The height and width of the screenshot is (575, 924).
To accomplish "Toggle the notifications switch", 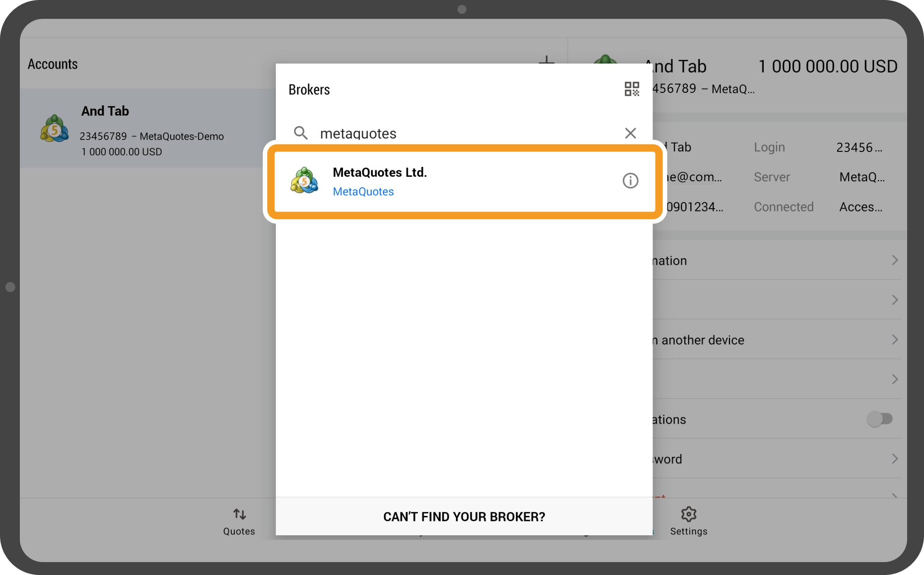I will click(880, 419).
